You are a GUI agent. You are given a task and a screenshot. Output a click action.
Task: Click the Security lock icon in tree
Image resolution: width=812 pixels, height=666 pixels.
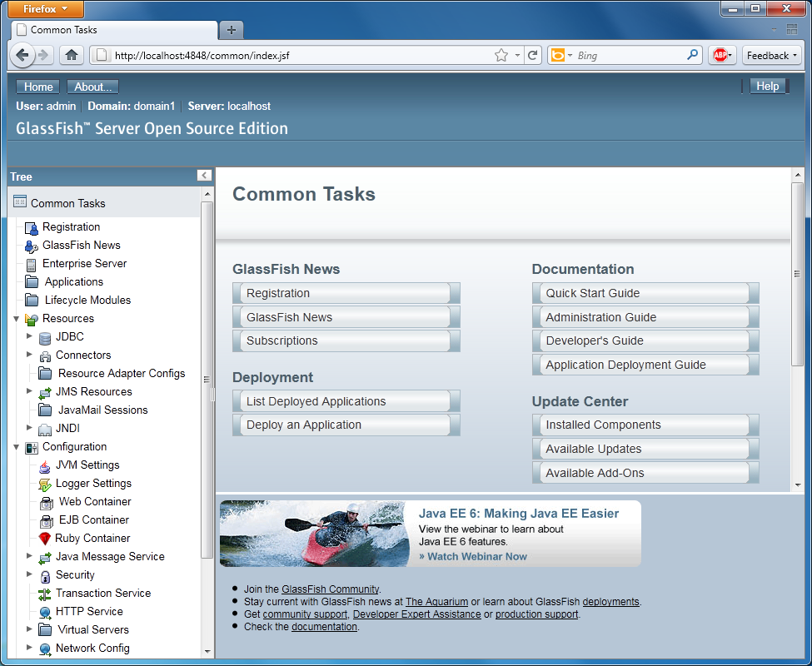(x=44, y=575)
